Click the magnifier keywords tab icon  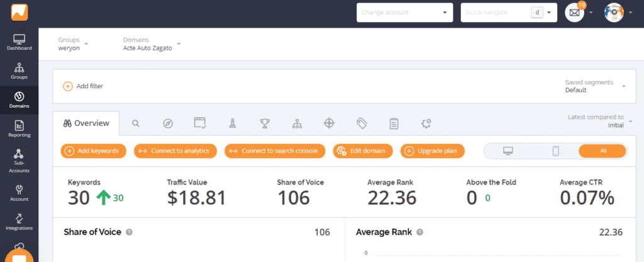pos(135,123)
